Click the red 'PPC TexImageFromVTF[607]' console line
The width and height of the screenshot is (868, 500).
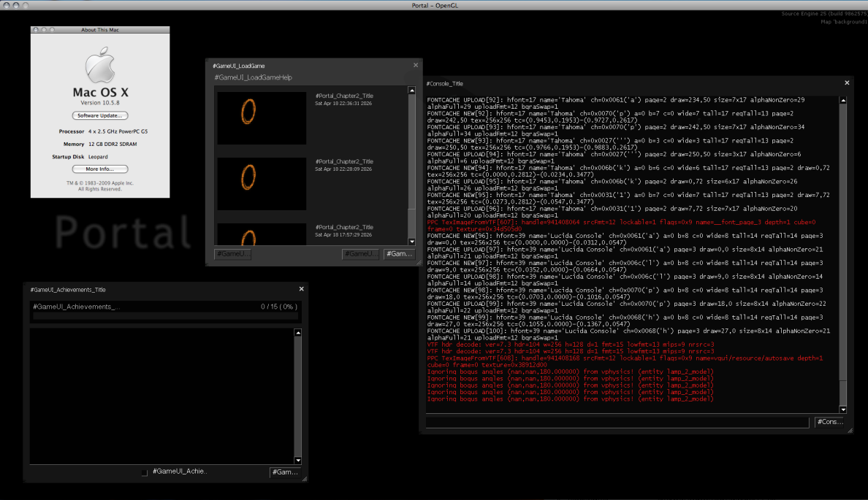click(621, 226)
